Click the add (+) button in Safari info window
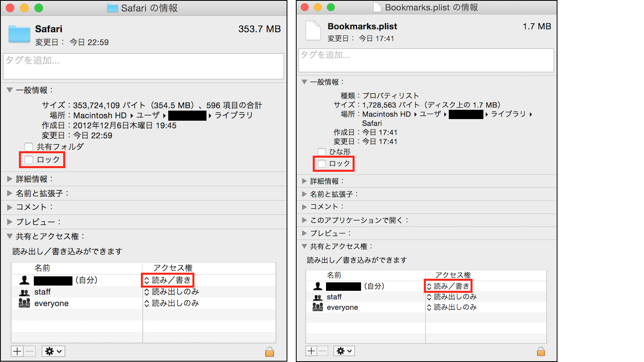The height and width of the screenshot is (362, 644). click(x=17, y=351)
